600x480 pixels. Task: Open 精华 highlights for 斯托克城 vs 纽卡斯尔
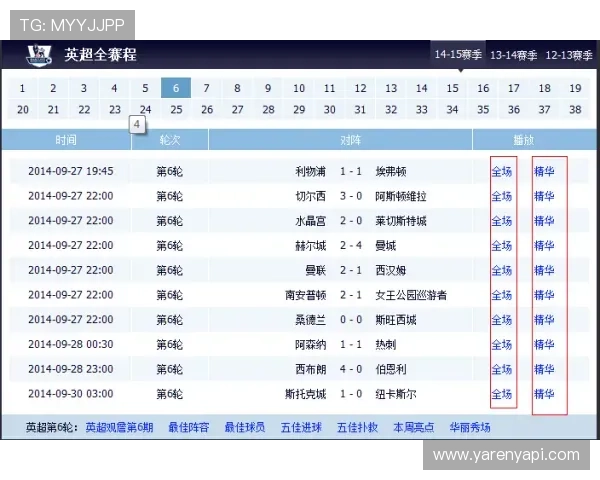pyautogui.click(x=544, y=394)
